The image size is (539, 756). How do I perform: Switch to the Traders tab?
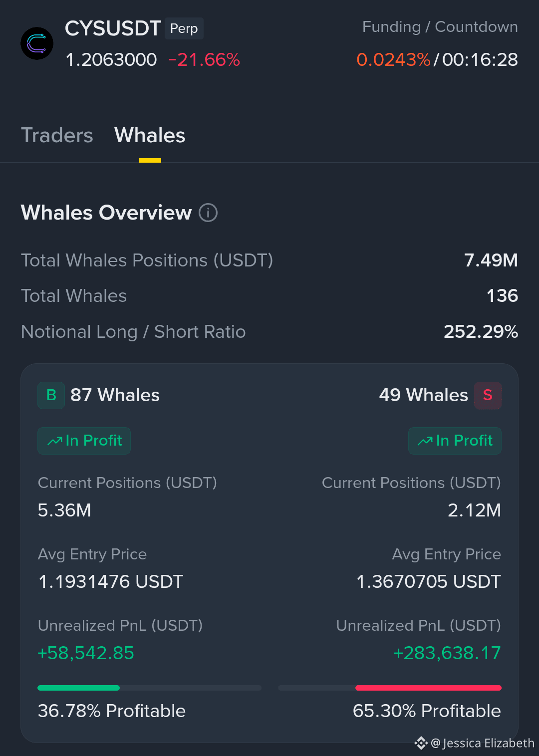click(x=57, y=135)
